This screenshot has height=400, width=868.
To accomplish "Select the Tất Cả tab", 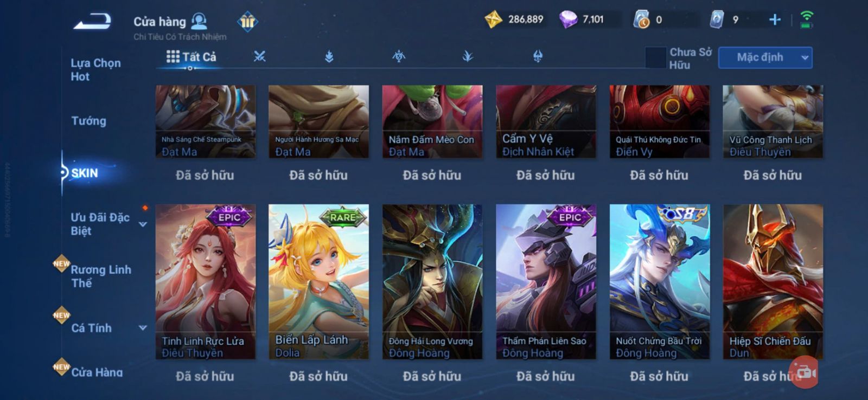I will 192,56.
